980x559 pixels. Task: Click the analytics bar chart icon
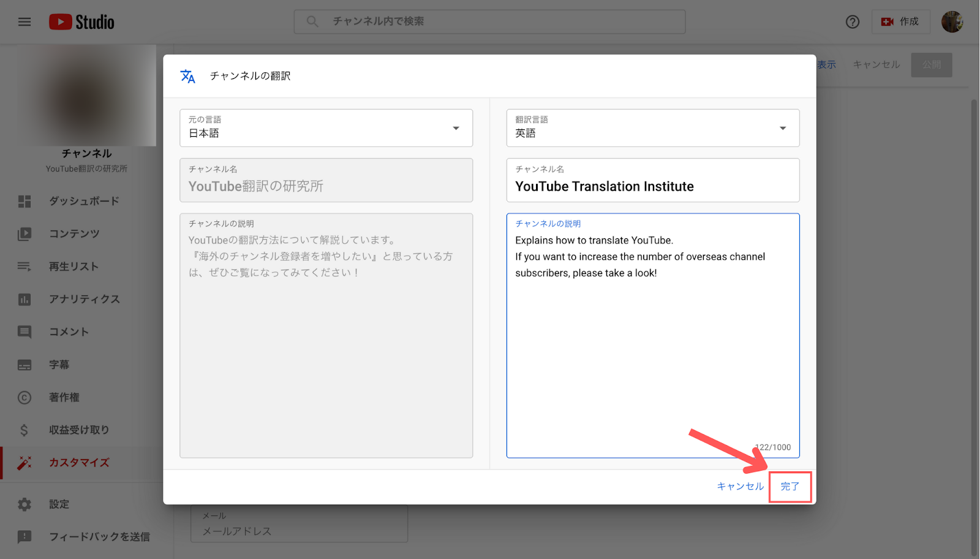[24, 299]
